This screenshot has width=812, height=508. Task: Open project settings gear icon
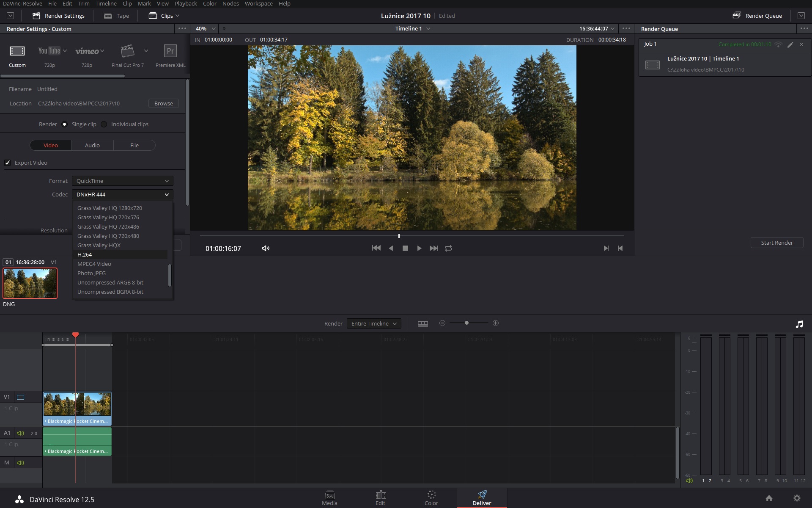click(797, 498)
